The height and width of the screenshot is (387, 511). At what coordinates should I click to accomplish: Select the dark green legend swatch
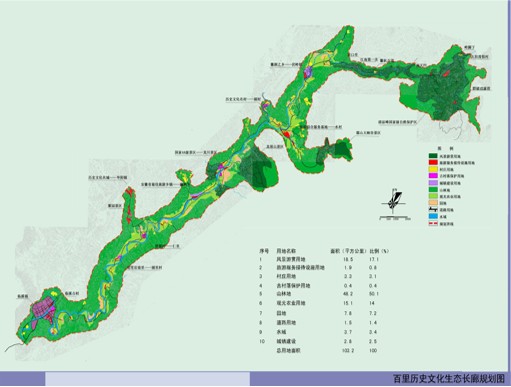pos(433,155)
